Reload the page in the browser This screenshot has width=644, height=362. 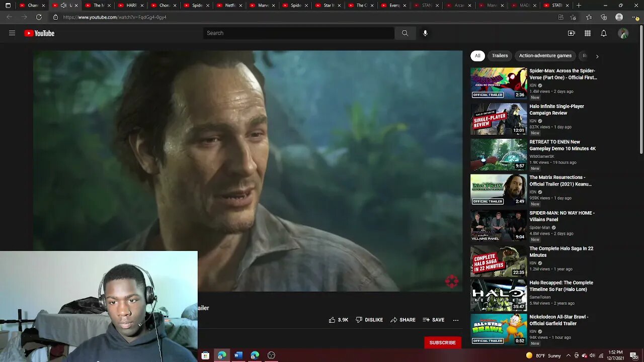[39, 17]
